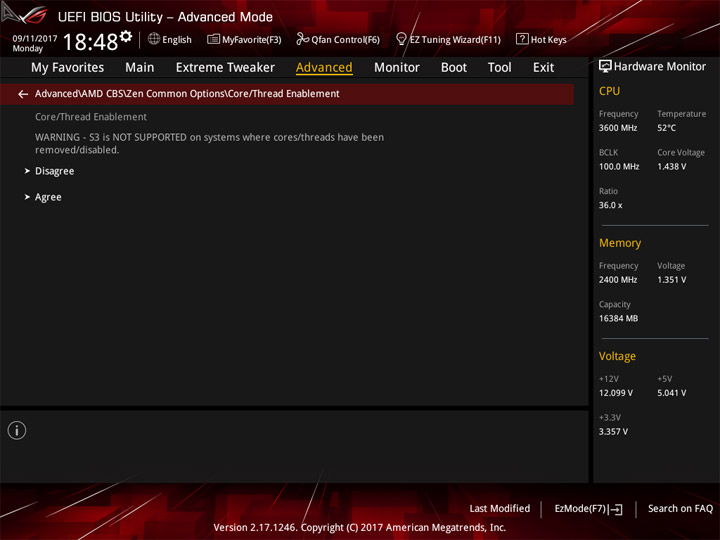
Task: Click the info circle icon
Action: pyautogui.click(x=17, y=430)
